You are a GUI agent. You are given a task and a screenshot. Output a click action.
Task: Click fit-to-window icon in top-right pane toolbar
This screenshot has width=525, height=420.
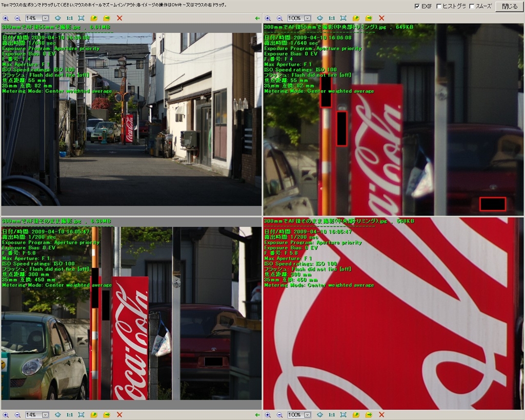[x=343, y=18]
